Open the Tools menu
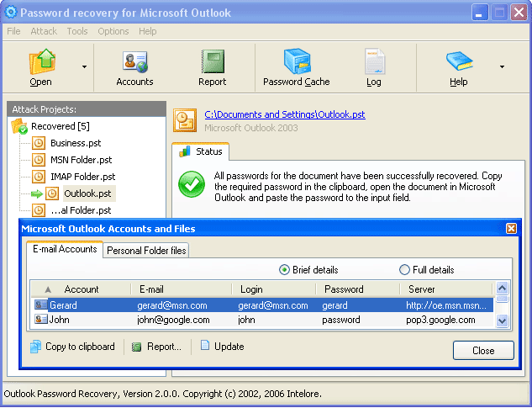Viewport: 532px width, 408px height. click(x=77, y=31)
